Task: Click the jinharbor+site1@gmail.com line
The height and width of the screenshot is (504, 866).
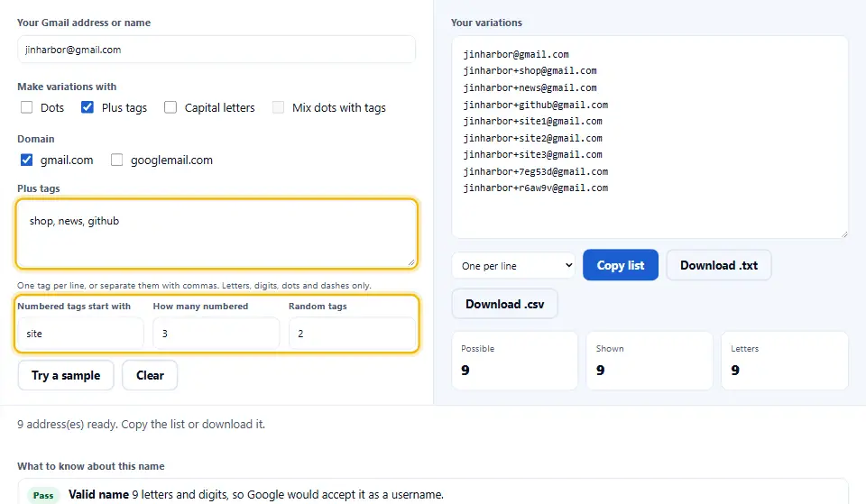Action: [532, 121]
